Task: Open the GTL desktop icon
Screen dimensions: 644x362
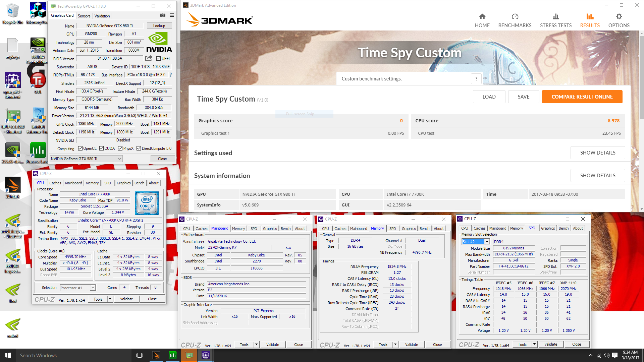Action: pyautogui.click(x=38, y=83)
